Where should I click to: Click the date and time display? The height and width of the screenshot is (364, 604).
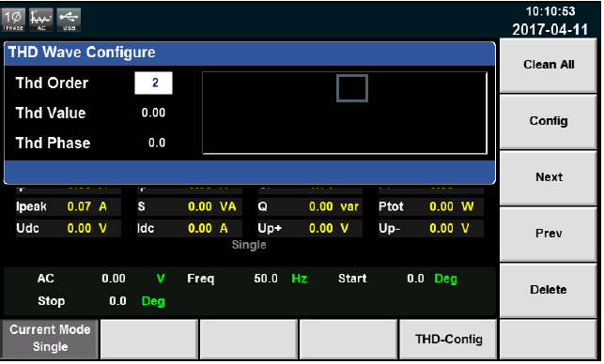[x=550, y=21]
